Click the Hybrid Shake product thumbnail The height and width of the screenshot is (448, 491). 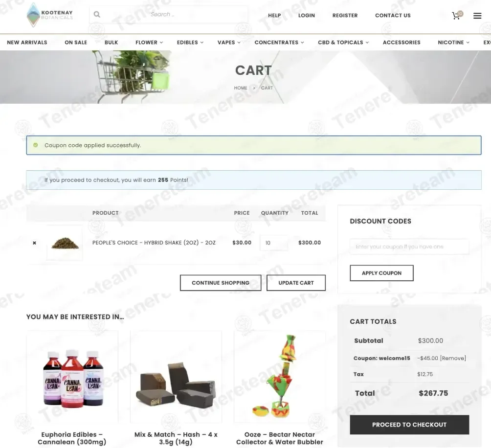click(65, 243)
